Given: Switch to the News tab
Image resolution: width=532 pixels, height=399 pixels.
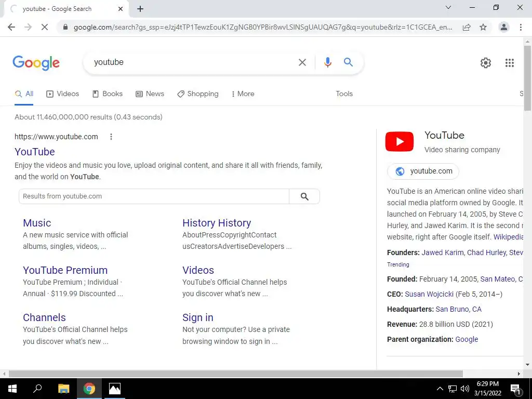Looking at the screenshot, I should [150, 94].
